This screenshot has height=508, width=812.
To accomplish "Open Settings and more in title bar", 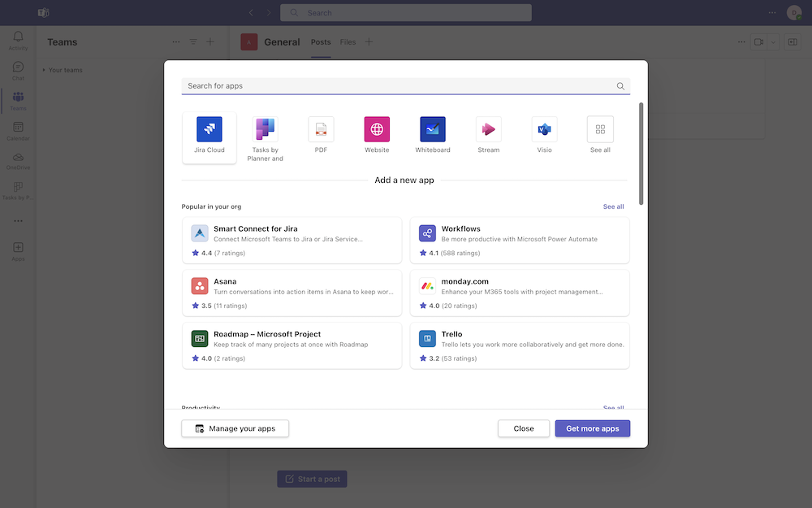I will (x=772, y=13).
